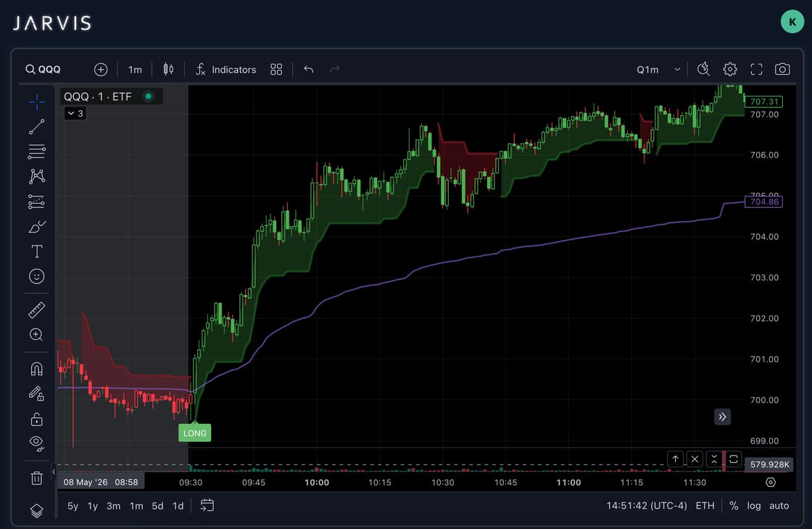The image size is (812, 529).
Task: Select the 5y date range
Action: pyautogui.click(x=73, y=506)
